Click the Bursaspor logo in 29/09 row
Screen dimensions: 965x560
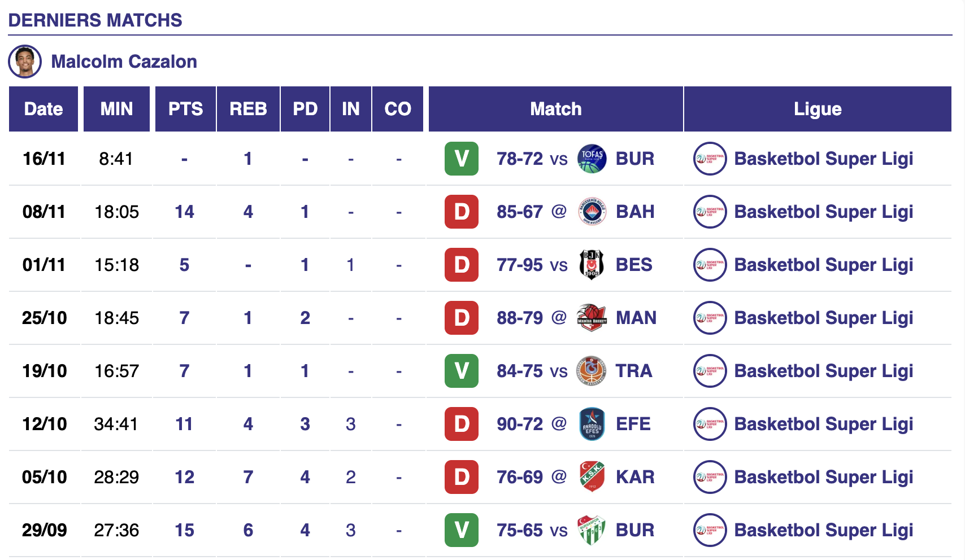pos(592,530)
